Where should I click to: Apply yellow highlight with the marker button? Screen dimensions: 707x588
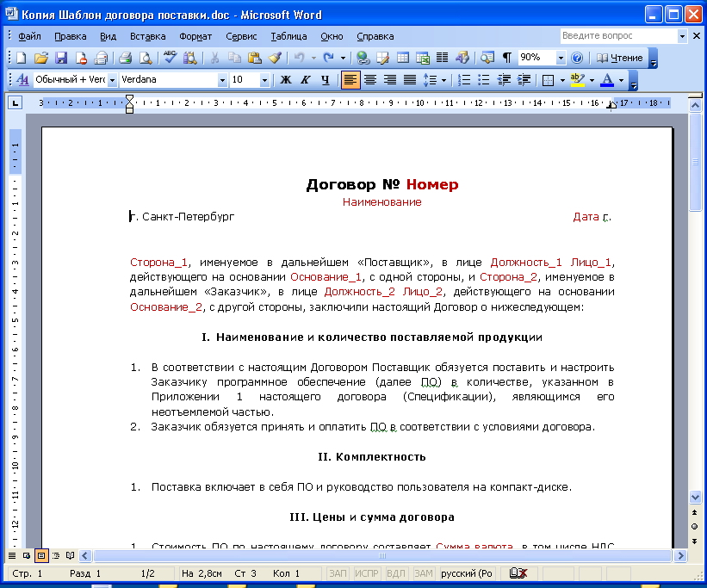click(577, 80)
